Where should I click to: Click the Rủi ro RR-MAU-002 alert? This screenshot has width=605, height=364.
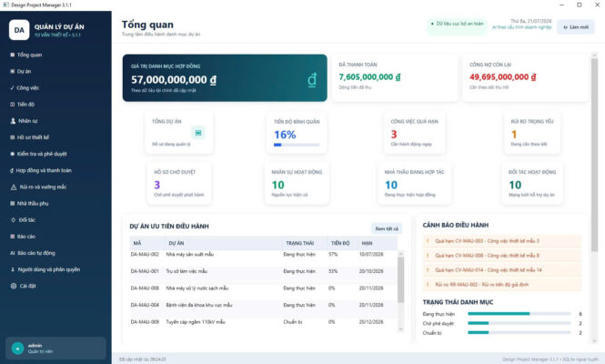click(x=502, y=285)
